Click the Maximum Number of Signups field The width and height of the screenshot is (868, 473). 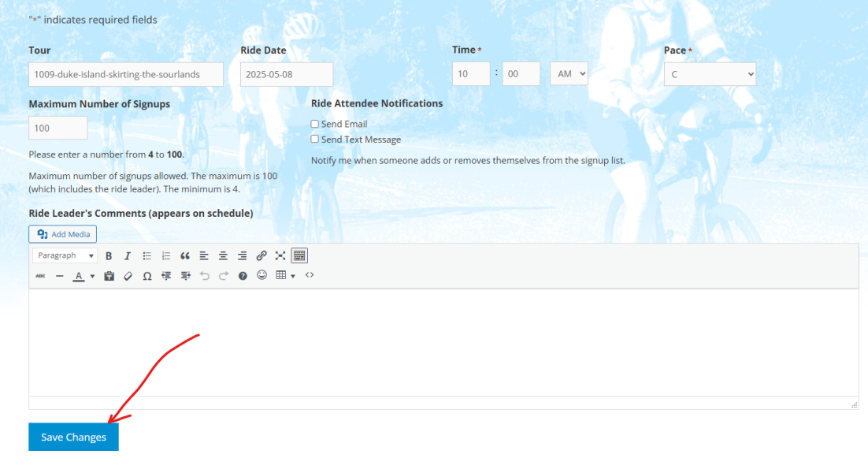pos(57,128)
